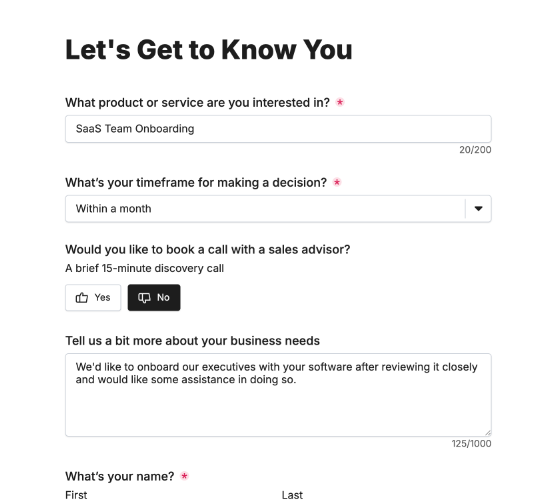Click the textarea resize grip corner
The image size is (550, 500).
488,433
